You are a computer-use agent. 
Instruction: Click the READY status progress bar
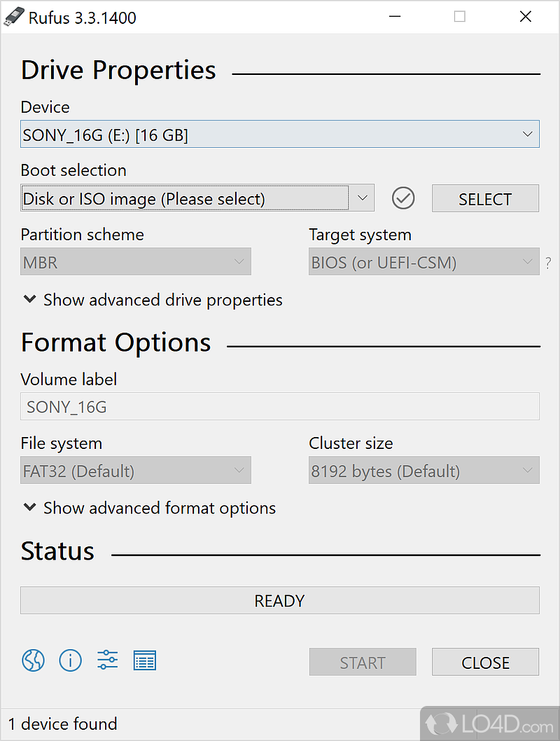pos(279,600)
